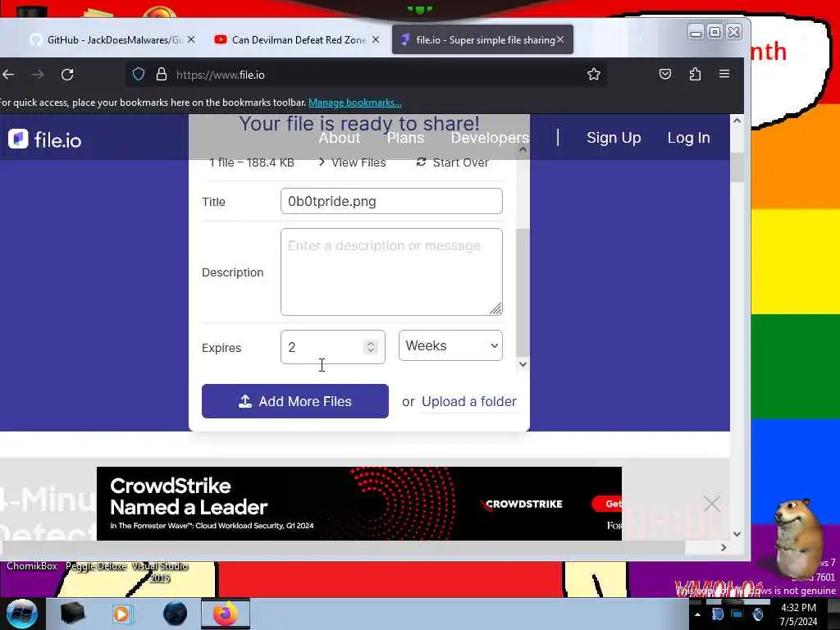Click the Expires number stepper arrows
The width and height of the screenshot is (840, 630).
coord(370,347)
